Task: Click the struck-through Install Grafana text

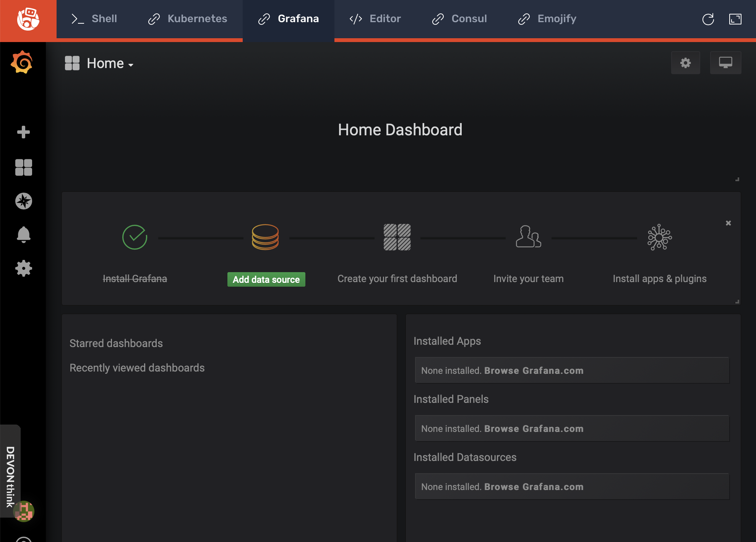Action: (135, 279)
